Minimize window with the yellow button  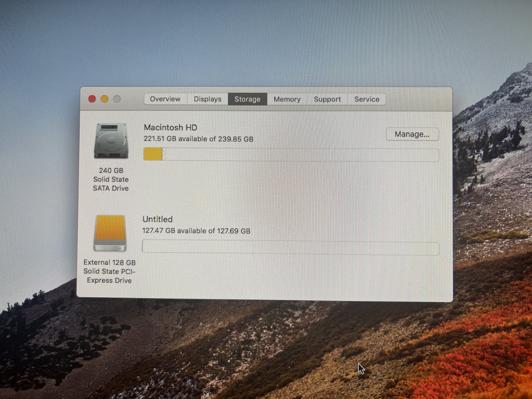[105, 99]
